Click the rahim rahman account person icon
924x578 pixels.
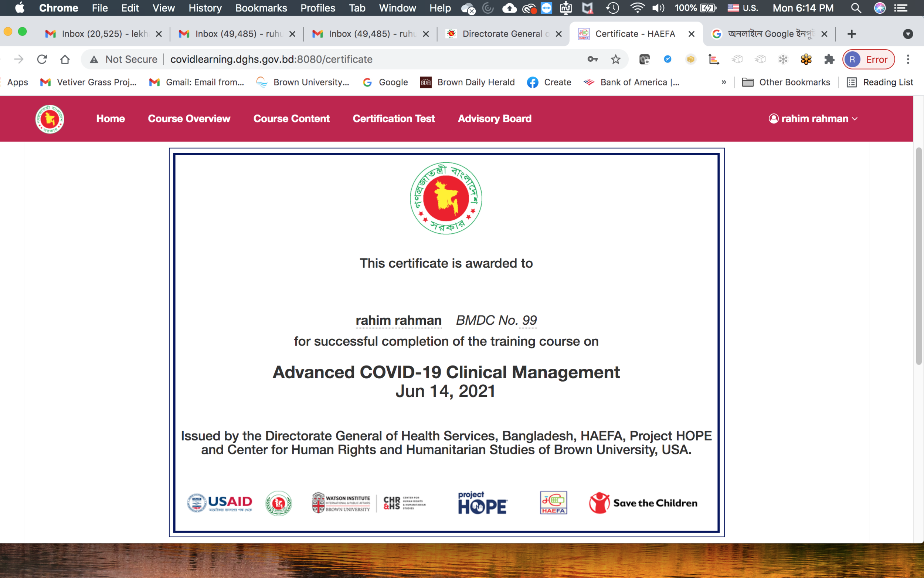(774, 118)
